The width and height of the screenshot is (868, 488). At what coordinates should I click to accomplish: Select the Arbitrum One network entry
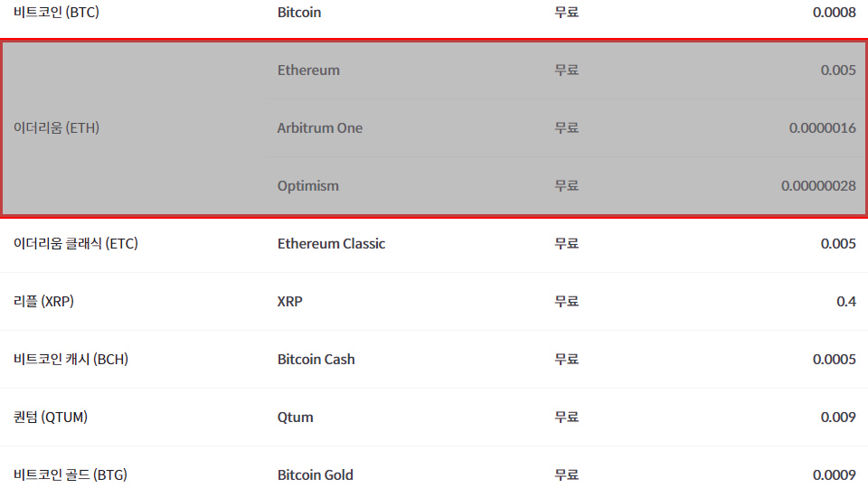point(319,128)
